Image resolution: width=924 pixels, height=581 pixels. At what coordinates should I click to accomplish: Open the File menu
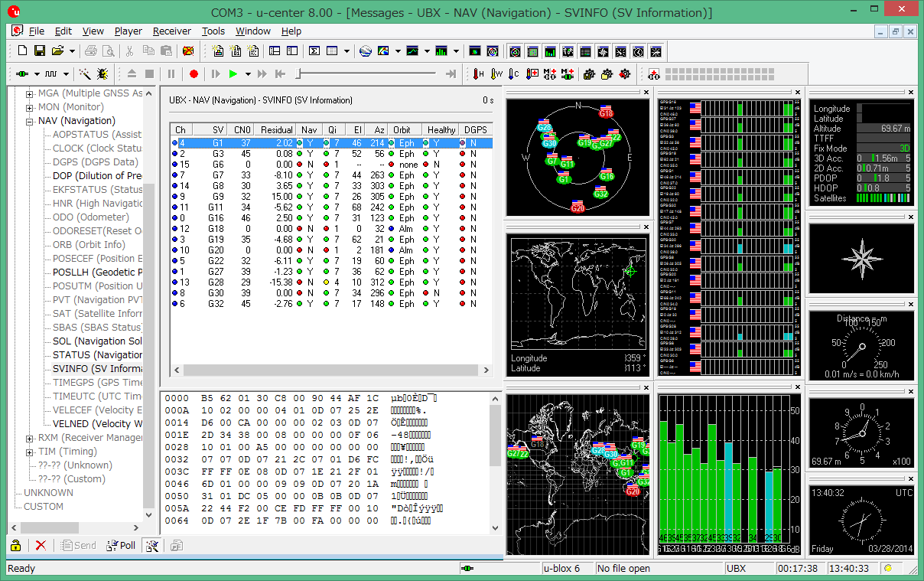point(37,31)
